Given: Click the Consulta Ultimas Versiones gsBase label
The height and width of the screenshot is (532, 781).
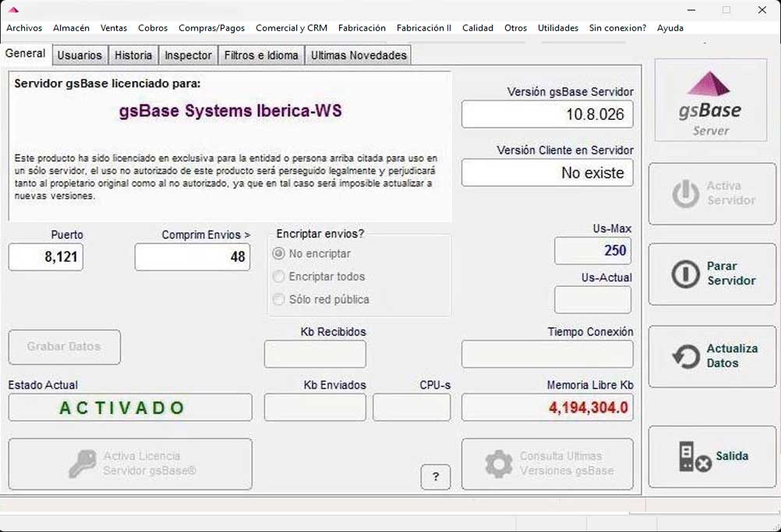Looking at the screenshot, I should pyautogui.click(x=567, y=463).
